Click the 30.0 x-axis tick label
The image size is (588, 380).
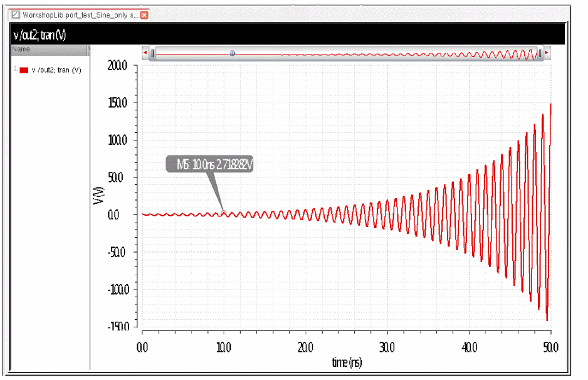click(x=387, y=347)
